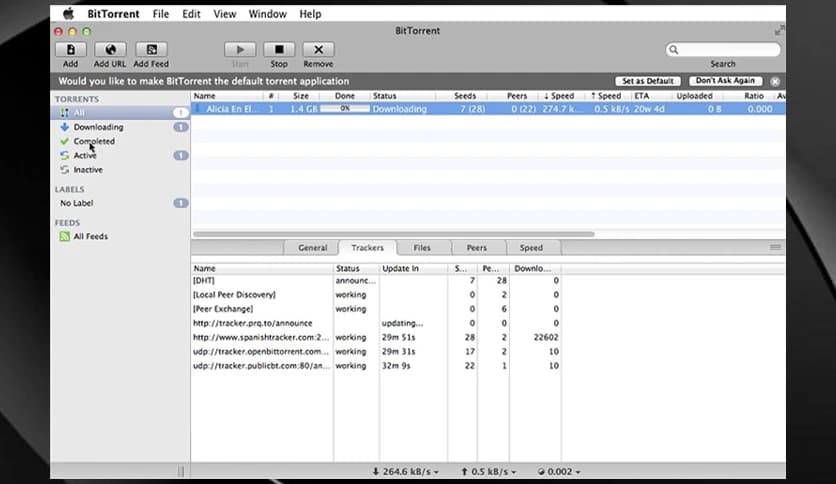Image resolution: width=836 pixels, height=484 pixels.
Task: Open download speed limit dropdown in status bar
Action: 405,472
